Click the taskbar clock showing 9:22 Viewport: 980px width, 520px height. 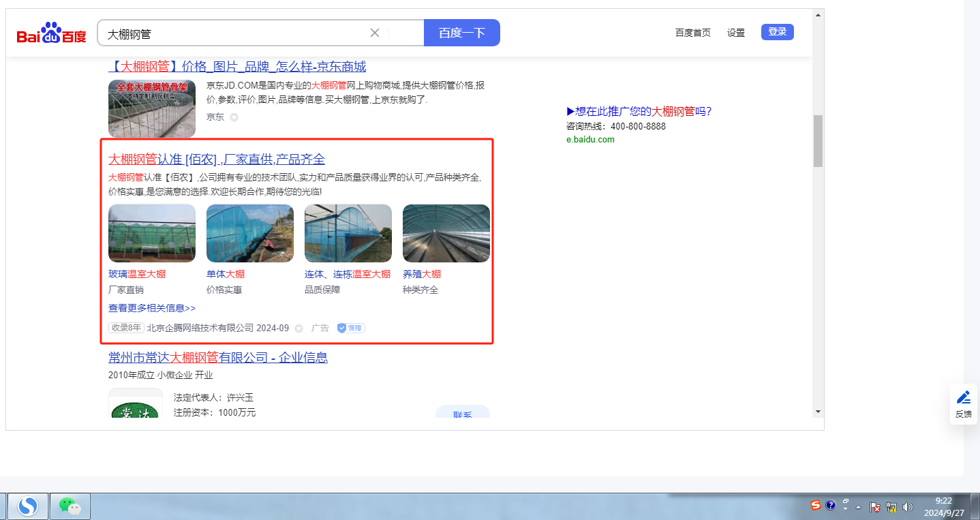(x=943, y=506)
